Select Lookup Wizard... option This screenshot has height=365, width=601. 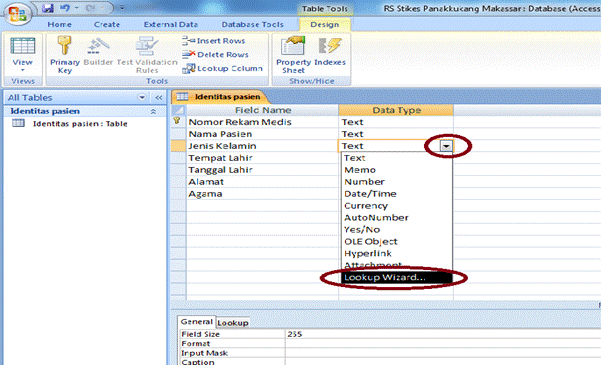tap(397, 277)
